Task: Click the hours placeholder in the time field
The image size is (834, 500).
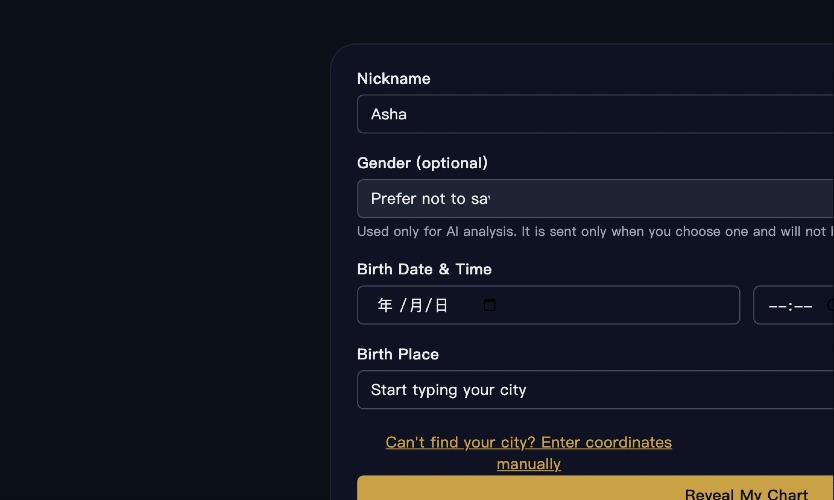Action: coord(777,306)
